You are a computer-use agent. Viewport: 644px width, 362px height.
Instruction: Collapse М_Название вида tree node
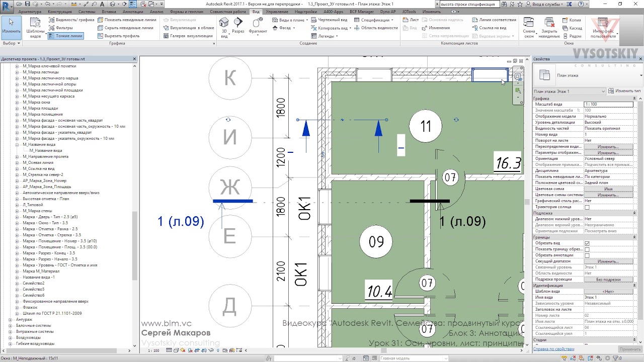click(x=17, y=144)
